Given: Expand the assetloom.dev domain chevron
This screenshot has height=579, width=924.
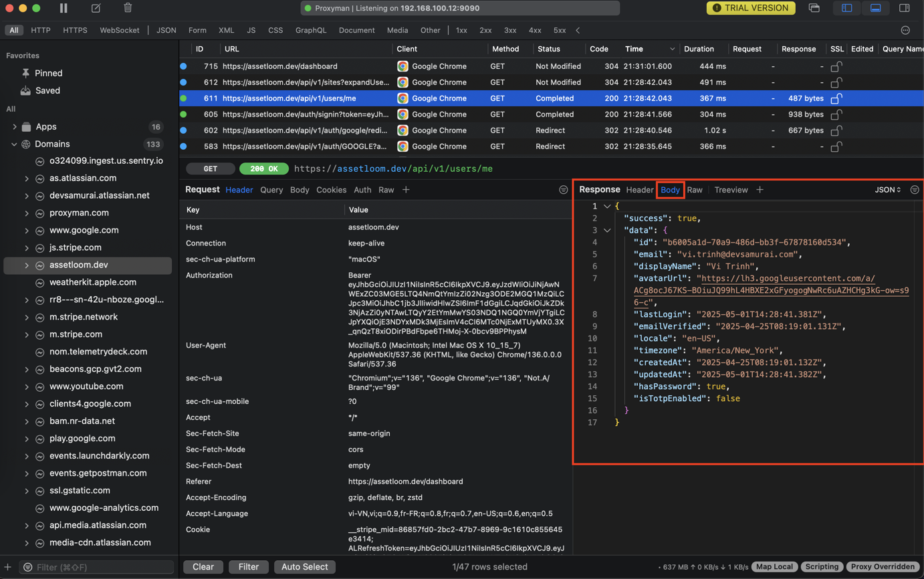Looking at the screenshot, I should pyautogui.click(x=27, y=265).
